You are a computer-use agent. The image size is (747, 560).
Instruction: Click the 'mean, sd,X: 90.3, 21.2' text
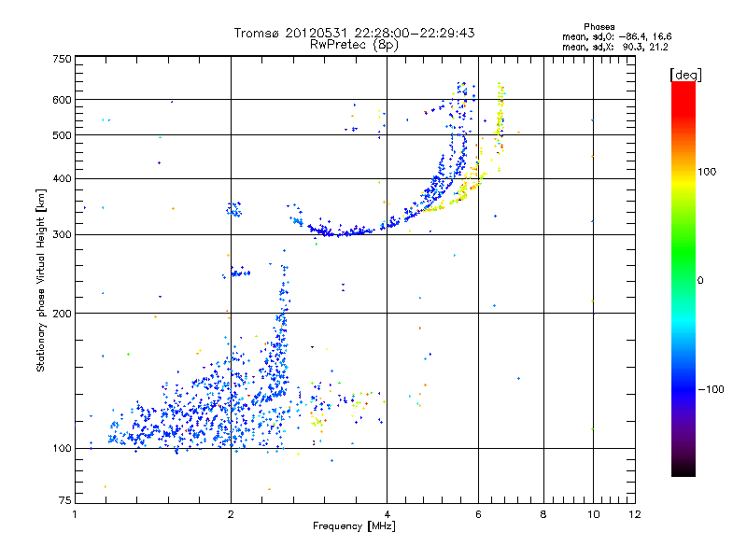pos(615,47)
